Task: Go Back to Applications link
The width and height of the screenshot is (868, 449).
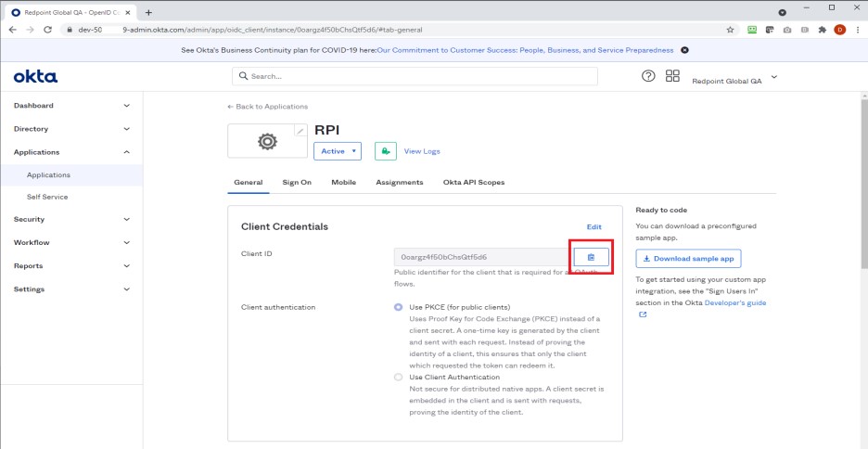Action: pos(268,107)
